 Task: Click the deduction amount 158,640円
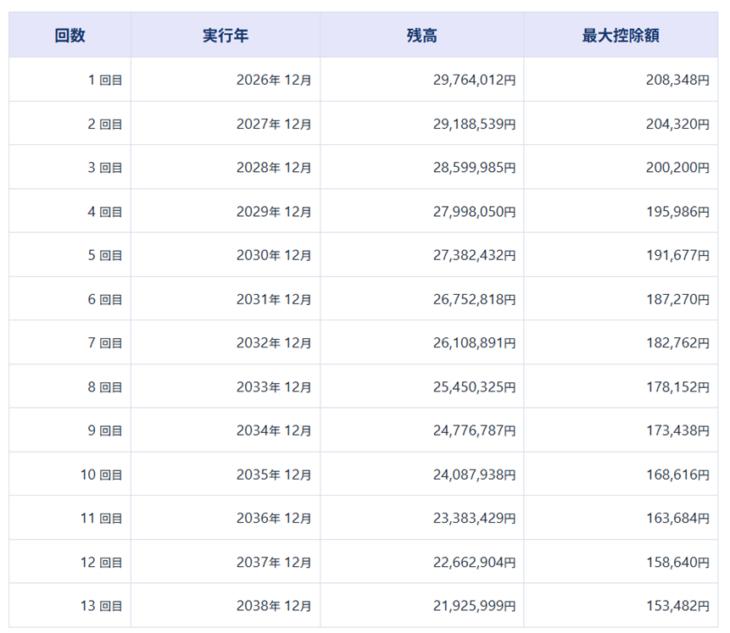coord(677,563)
